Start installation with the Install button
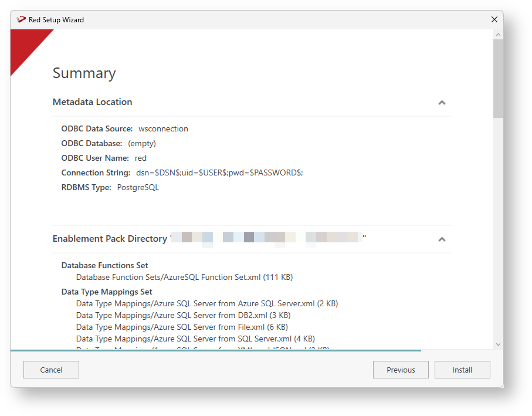 coord(462,370)
